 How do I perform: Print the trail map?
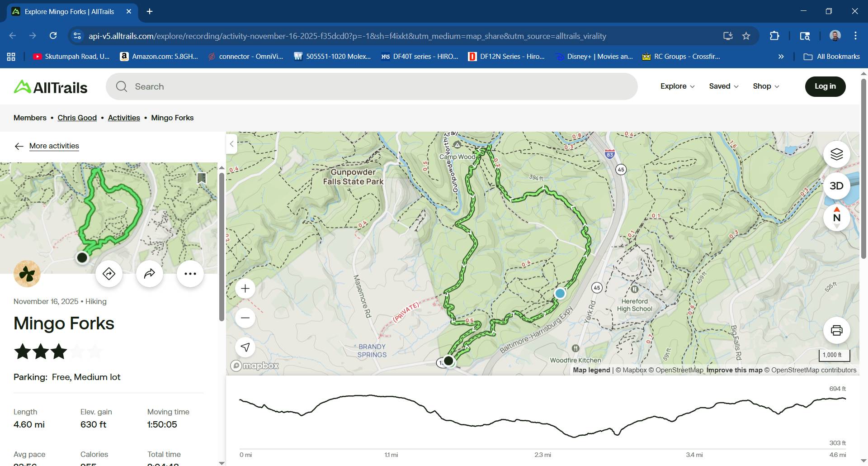click(836, 330)
